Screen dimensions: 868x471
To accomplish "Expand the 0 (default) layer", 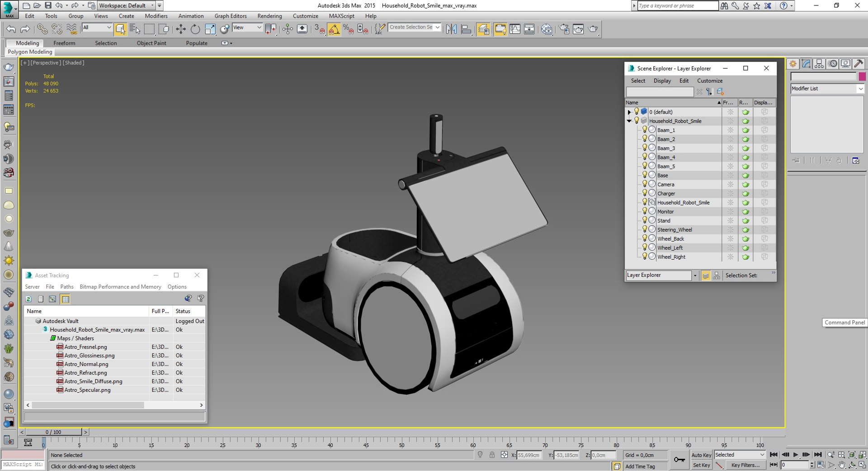I will (x=629, y=112).
